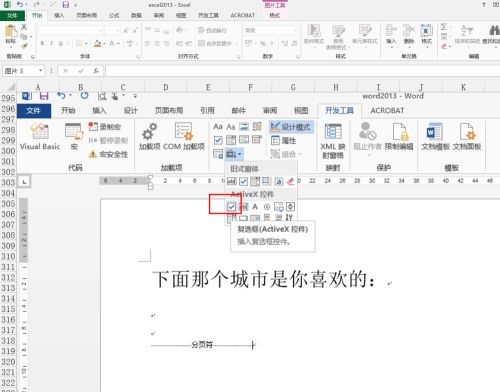
Task: Apply the fill color swatch in Excel
Action: coord(97,43)
